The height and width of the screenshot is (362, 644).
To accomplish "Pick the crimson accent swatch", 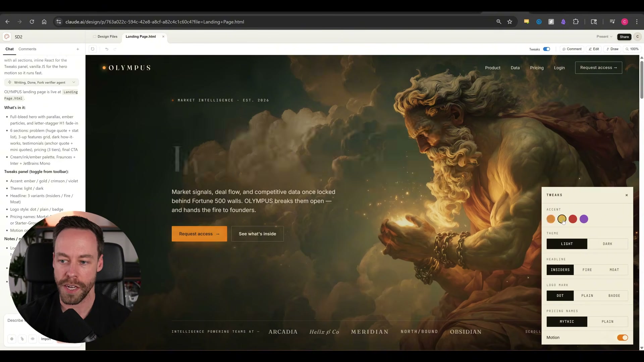I will pyautogui.click(x=573, y=219).
